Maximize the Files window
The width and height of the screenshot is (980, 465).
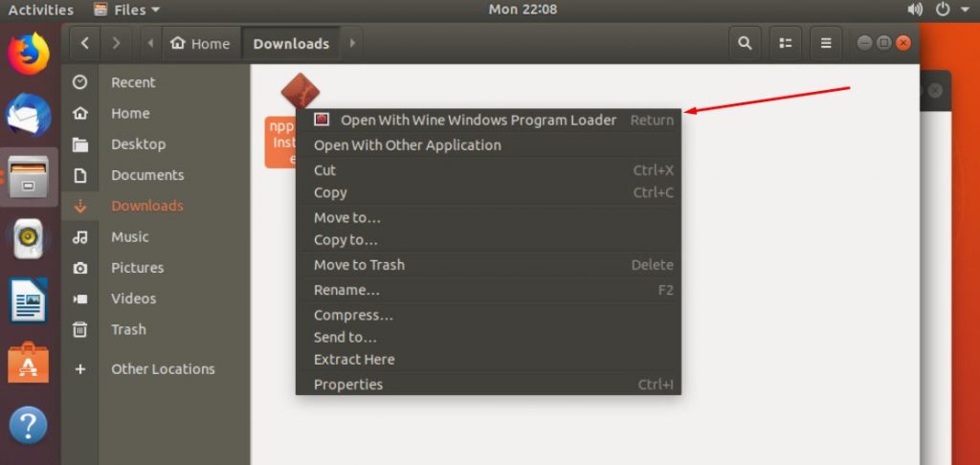(883, 43)
